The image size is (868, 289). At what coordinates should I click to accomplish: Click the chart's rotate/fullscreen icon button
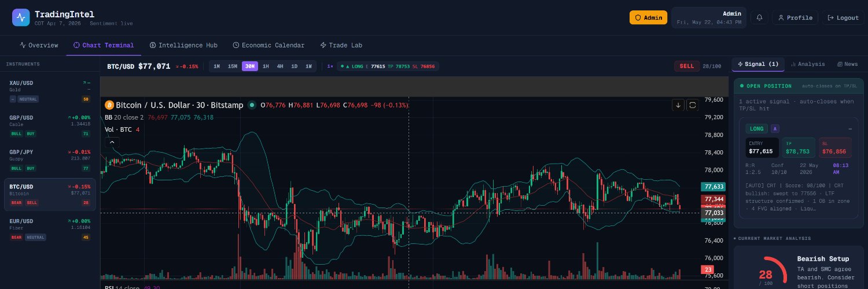692,105
